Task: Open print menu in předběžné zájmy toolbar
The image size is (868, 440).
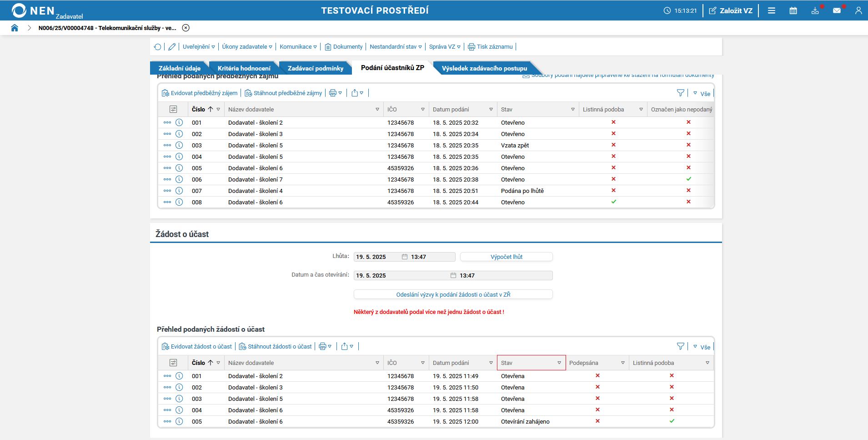Action: click(x=336, y=93)
